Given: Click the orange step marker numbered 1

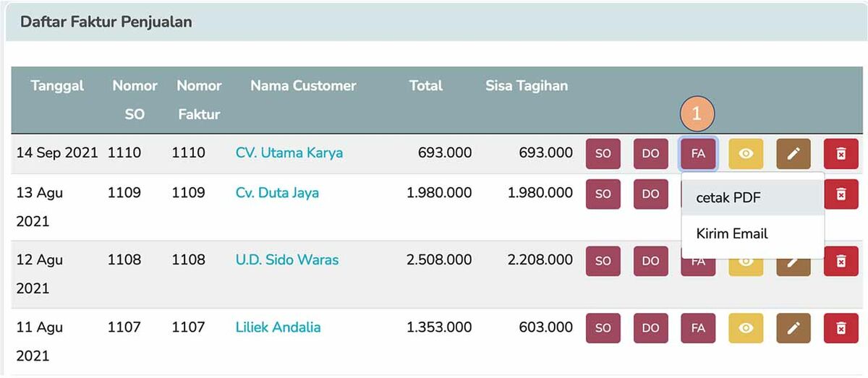Looking at the screenshot, I should (x=697, y=113).
